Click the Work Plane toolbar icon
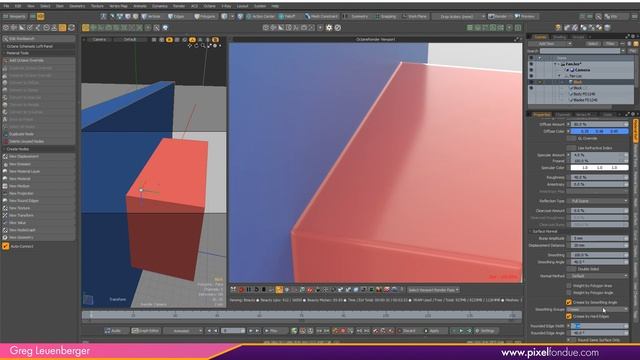Image resolution: width=640 pixels, height=360 pixels. point(404,17)
